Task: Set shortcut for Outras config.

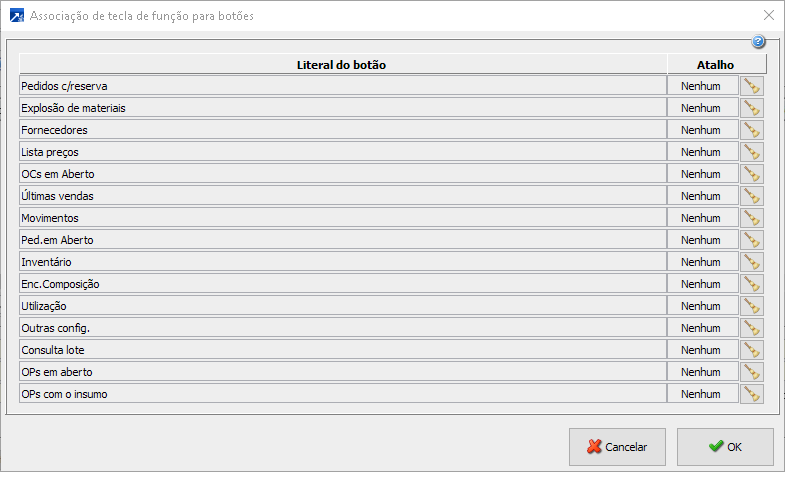Action: point(701,328)
